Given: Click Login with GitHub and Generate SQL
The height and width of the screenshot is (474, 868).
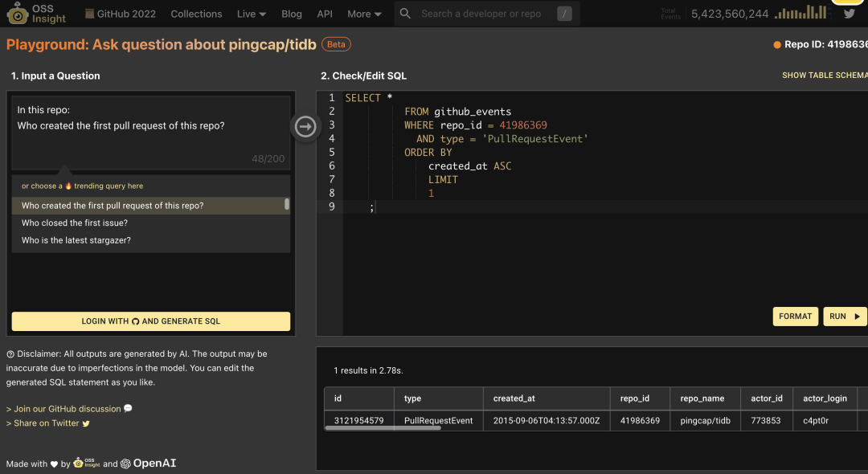Looking at the screenshot, I should coord(150,321).
